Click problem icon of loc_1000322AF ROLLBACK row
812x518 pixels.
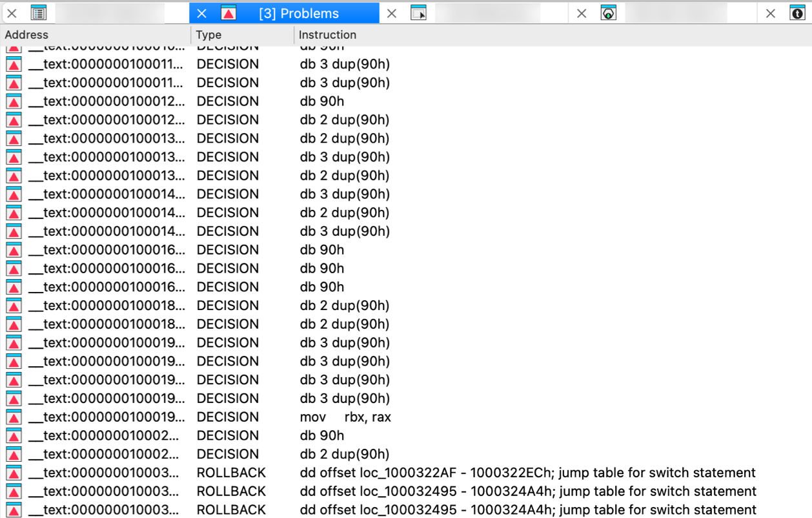pyautogui.click(x=14, y=473)
